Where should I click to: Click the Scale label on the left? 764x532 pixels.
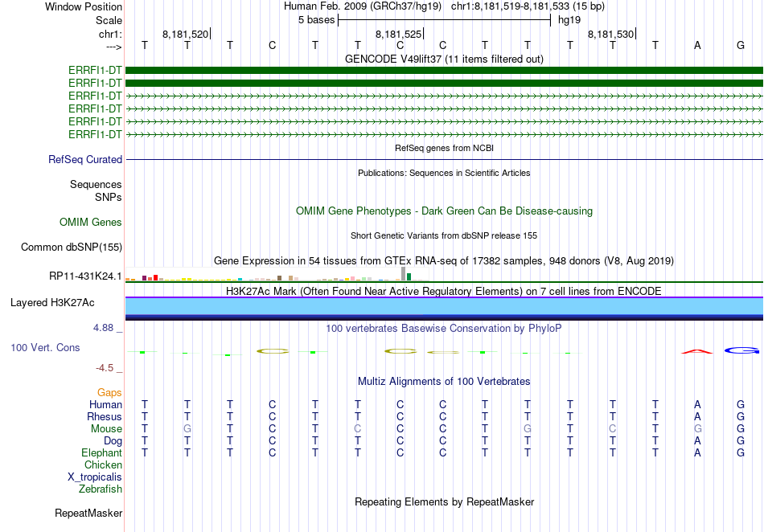(109, 20)
